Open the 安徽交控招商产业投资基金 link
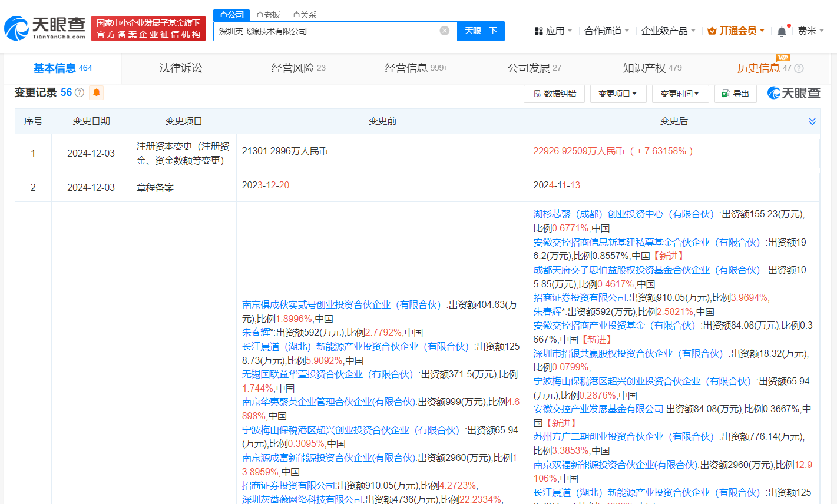The image size is (837, 504). [x=614, y=326]
